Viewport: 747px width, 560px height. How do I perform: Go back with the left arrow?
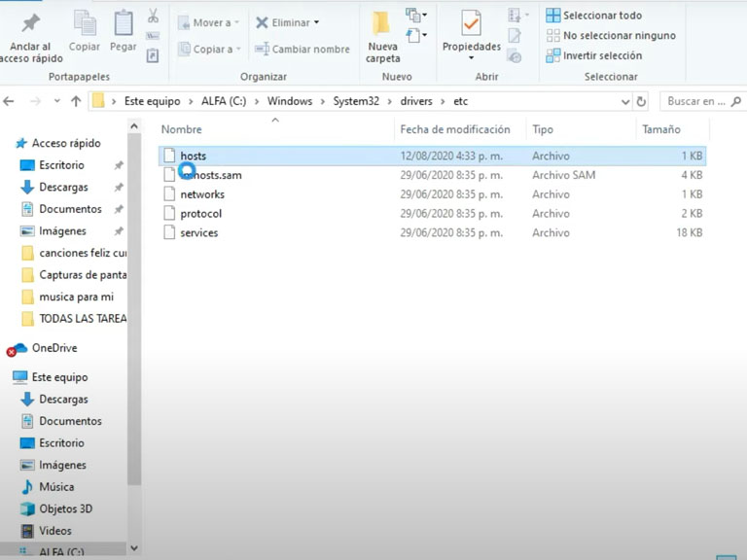click(9, 101)
